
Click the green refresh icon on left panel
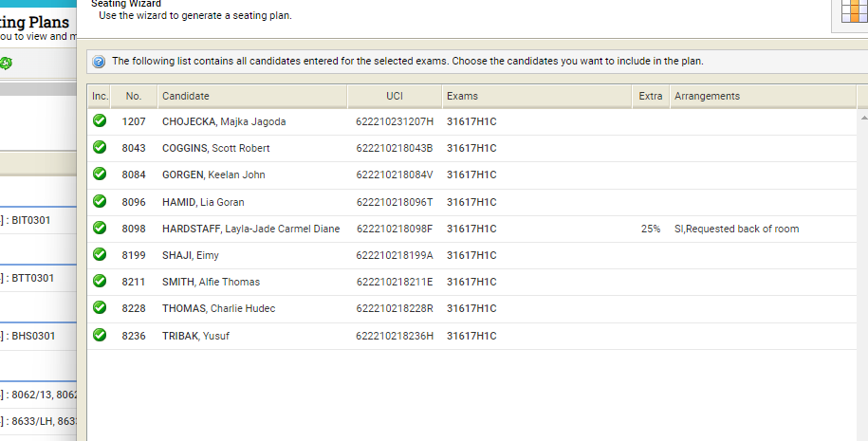coord(7,64)
